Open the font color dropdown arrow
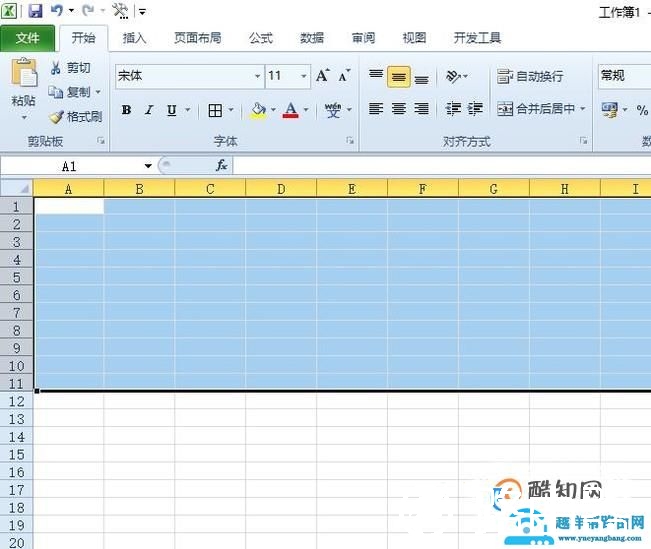 tap(306, 110)
